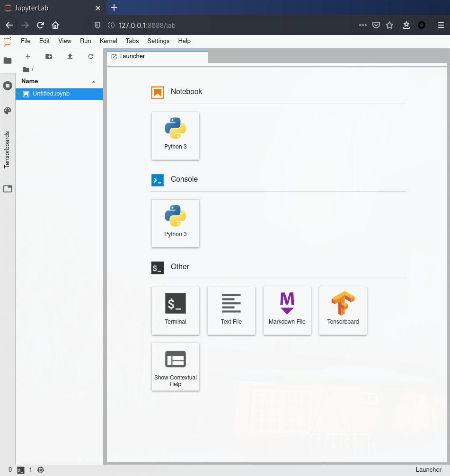Open the browser hamburger menu
450x476 pixels.
441,25
